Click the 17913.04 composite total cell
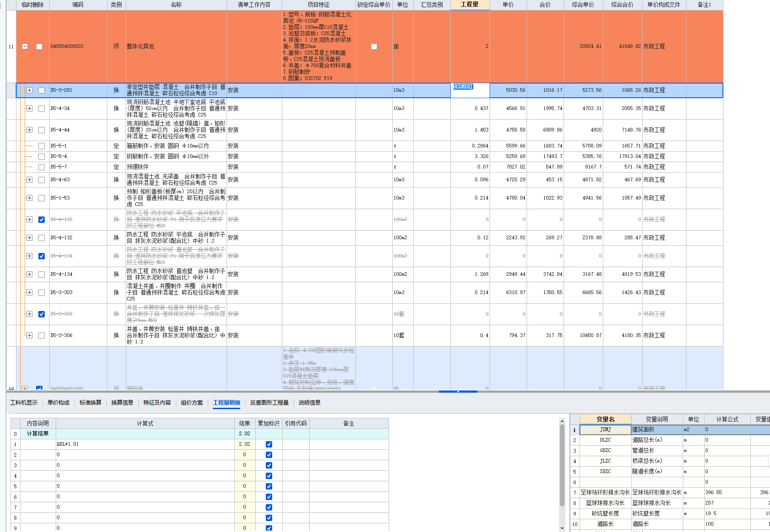 point(622,157)
